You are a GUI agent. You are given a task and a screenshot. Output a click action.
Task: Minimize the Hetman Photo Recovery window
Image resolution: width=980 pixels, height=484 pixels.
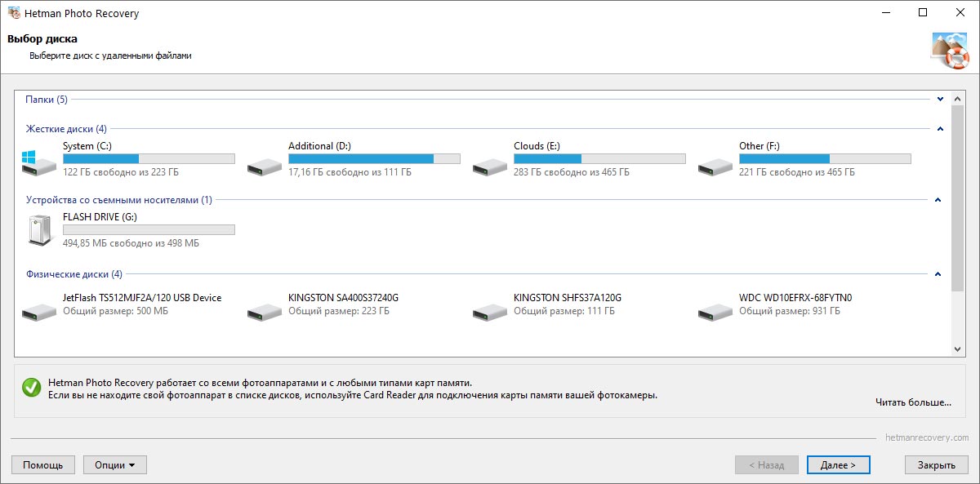(885, 13)
